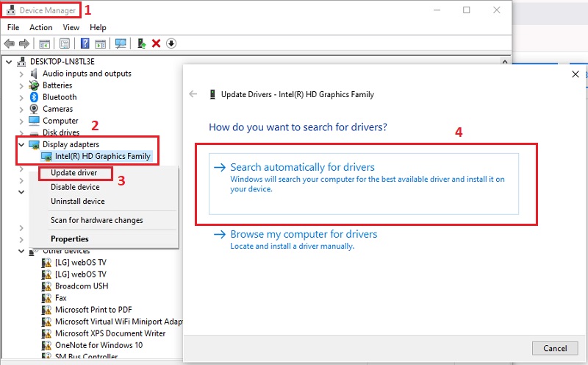Click the Display adapters category icon

(34, 144)
